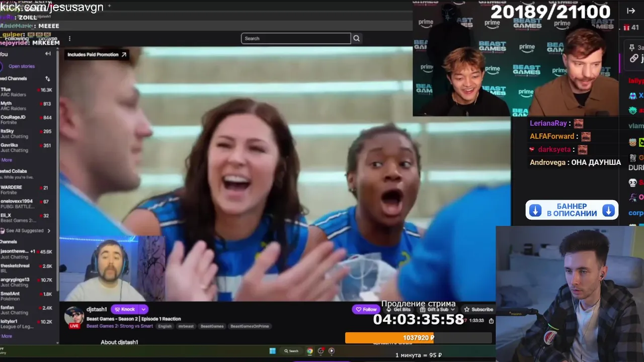Viewport: 644px width, 362px height.
Task: Select the BeastGamesOnPrime stream tag
Action: pyautogui.click(x=250, y=326)
